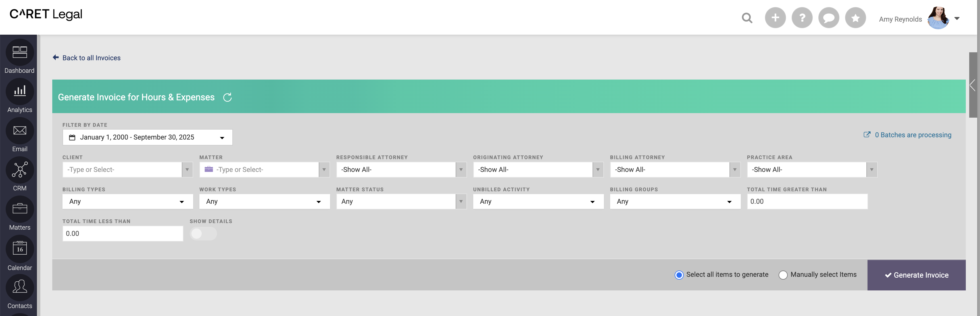The width and height of the screenshot is (980, 316).
Task: Expand the user account menu arrow
Action: 956,18
